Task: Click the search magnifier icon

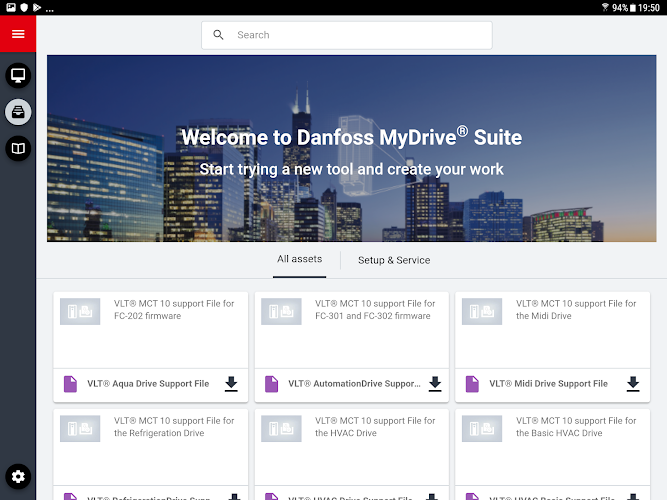Action: click(x=218, y=35)
